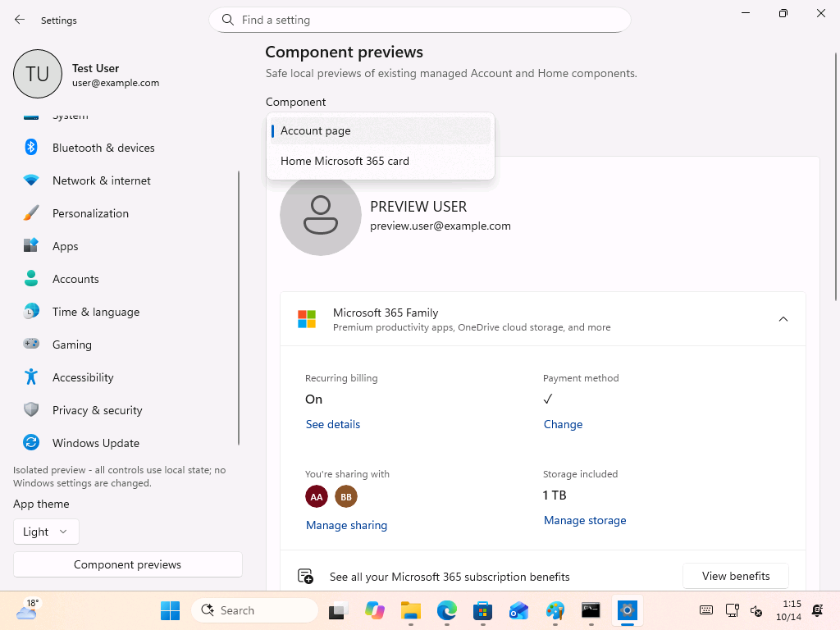This screenshot has width=840, height=630.
Task: Click the main page vertical scrollbar
Action: (x=836, y=177)
